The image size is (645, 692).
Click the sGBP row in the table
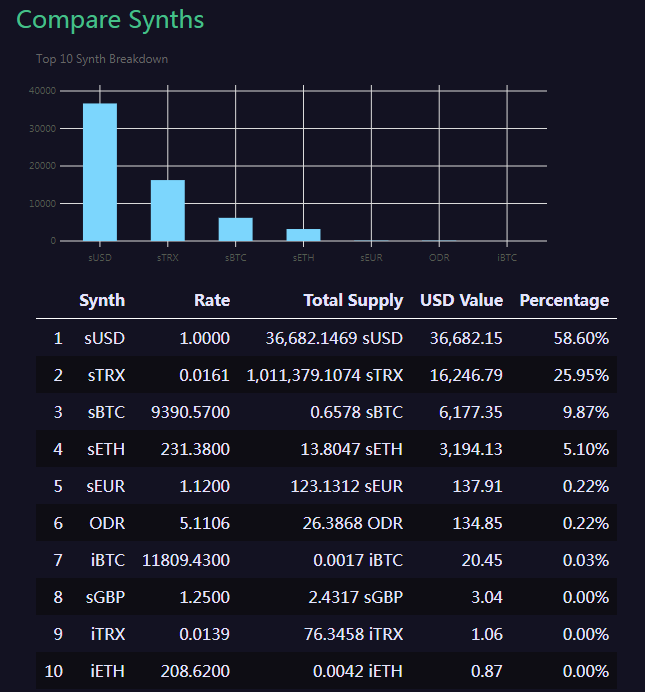[x=326, y=597]
